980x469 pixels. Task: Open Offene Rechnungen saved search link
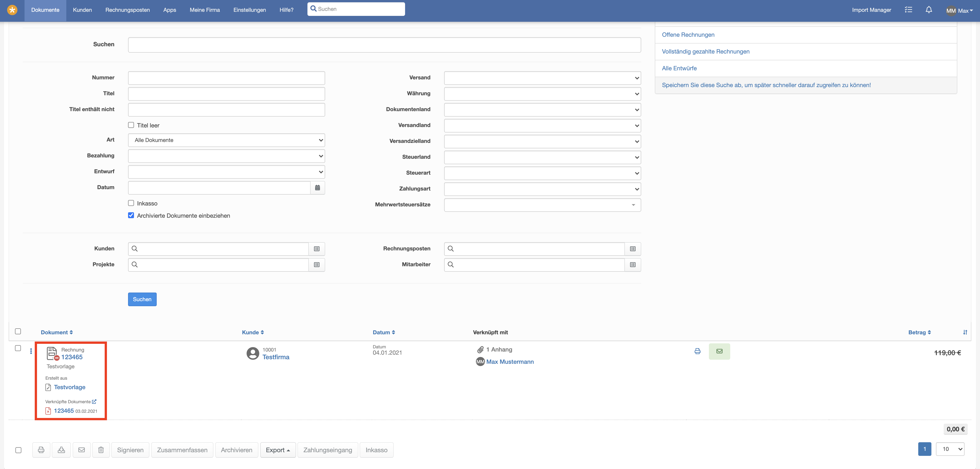point(688,35)
